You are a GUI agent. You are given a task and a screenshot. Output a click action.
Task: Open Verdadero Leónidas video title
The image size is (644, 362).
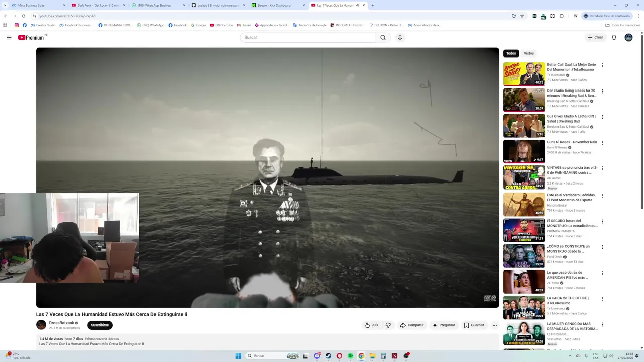(571, 198)
